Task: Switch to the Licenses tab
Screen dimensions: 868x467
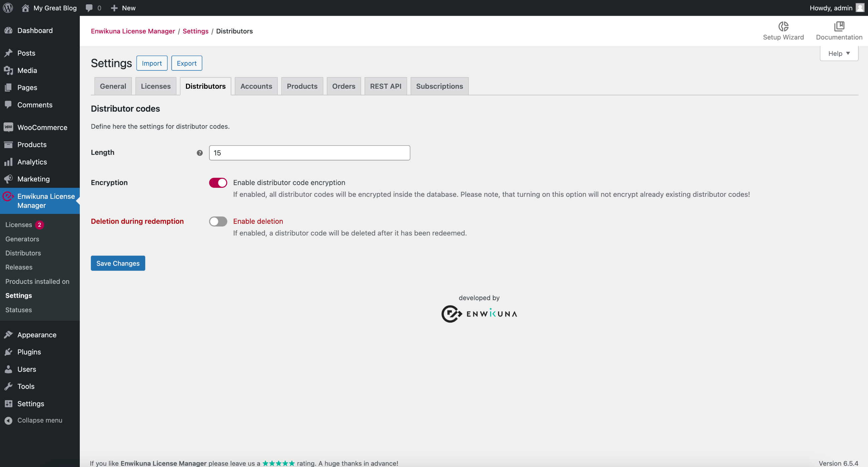Action: point(156,86)
